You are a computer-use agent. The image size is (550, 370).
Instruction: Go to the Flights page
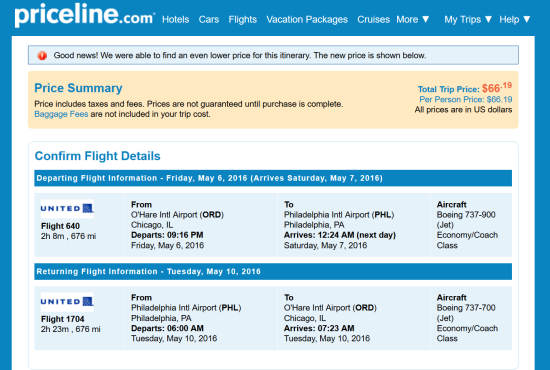tap(243, 20)
